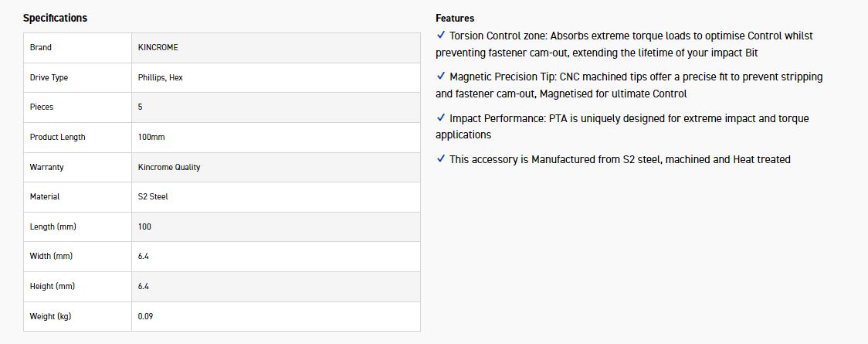Click the Weight (kg) label
The width and height of the screenshot is (868, 344).
pyautogui.click(x=52, y=316)
